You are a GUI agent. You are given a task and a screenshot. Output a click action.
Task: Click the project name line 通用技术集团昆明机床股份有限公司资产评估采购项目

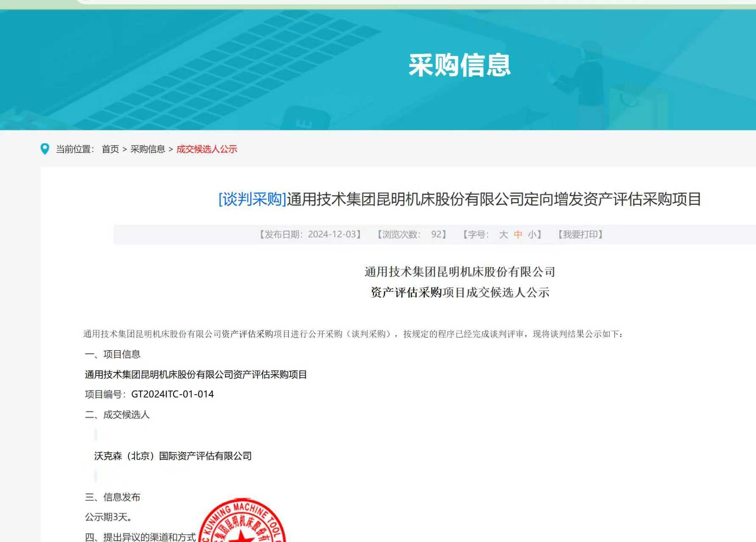pos(196,375)
